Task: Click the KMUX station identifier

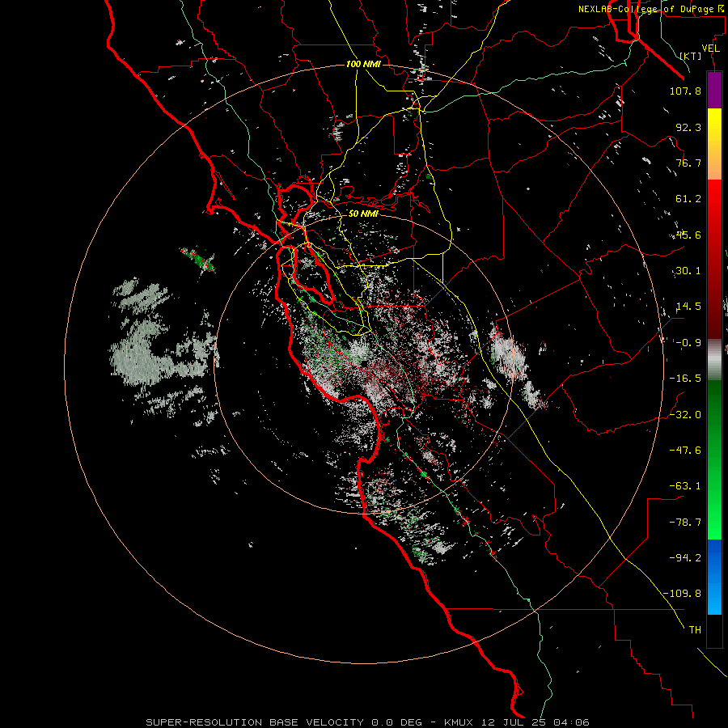Action: [459, 722]
